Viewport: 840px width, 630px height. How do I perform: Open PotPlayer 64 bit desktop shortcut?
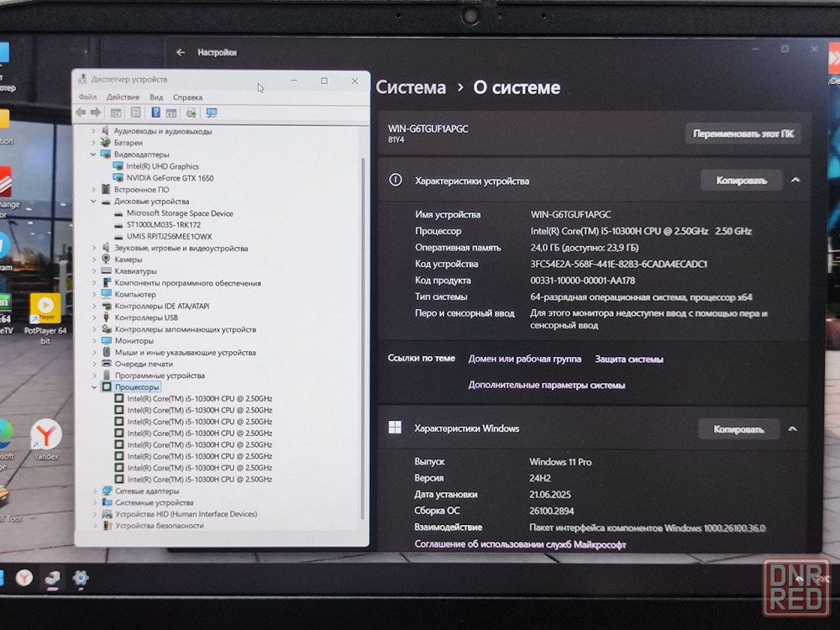[x=45, y=318]
